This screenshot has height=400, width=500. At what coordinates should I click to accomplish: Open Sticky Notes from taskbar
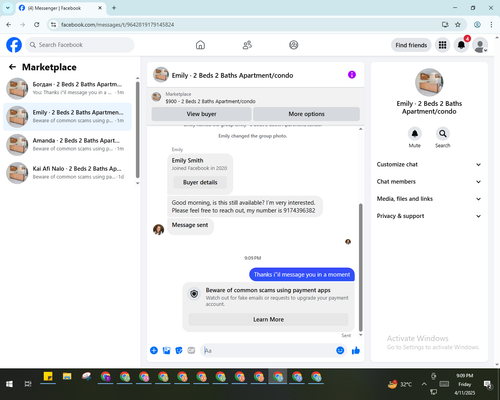48,377
